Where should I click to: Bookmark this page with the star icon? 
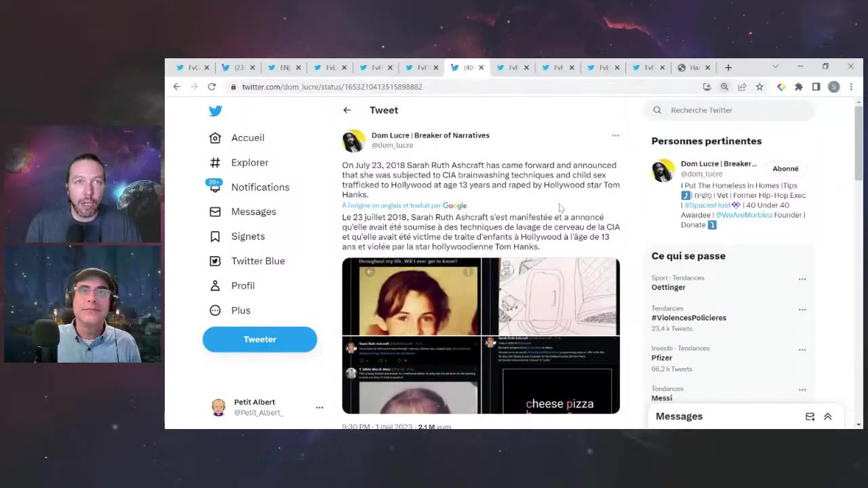759,87
